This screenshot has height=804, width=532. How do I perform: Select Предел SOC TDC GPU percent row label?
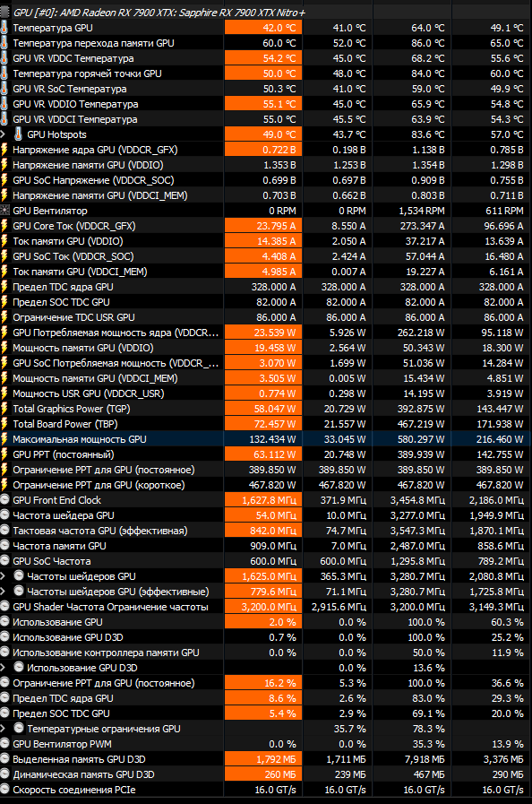[x=61, y=713]
